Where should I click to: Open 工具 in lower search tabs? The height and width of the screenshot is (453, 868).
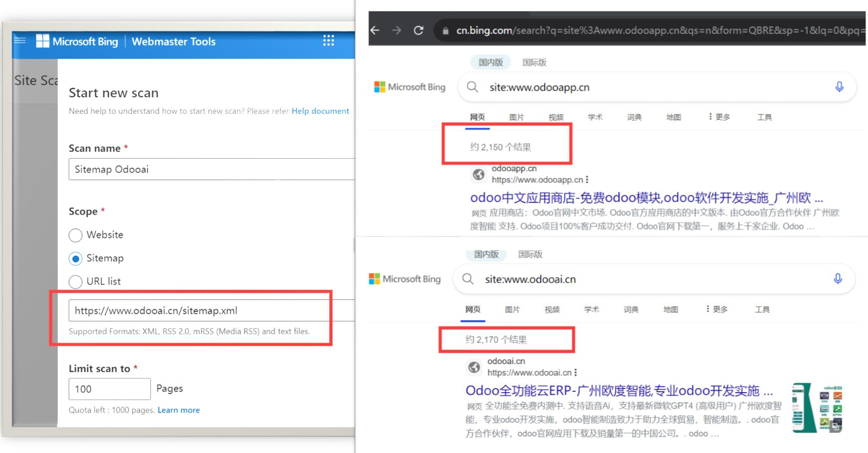point(762,309)
